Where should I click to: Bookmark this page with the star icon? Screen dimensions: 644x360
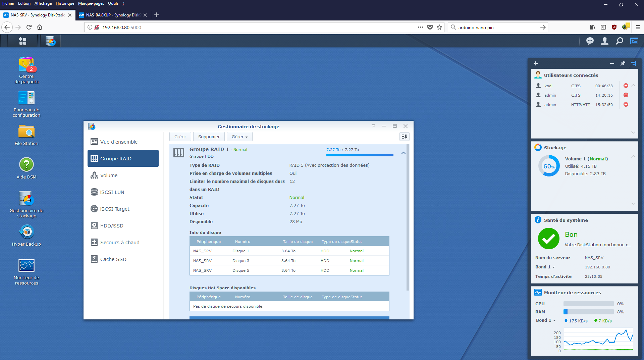(439, 27)
